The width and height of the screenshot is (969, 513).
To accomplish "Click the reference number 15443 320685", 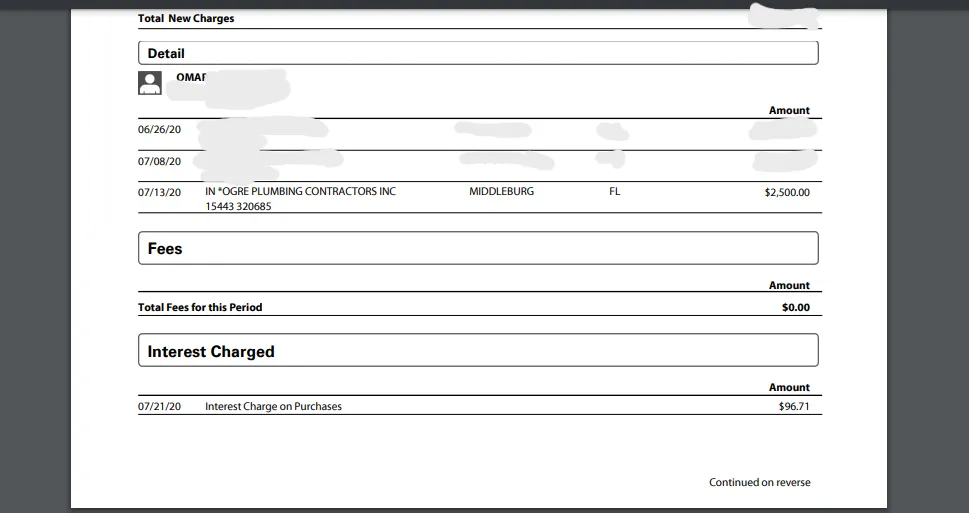I will point(238,206).
